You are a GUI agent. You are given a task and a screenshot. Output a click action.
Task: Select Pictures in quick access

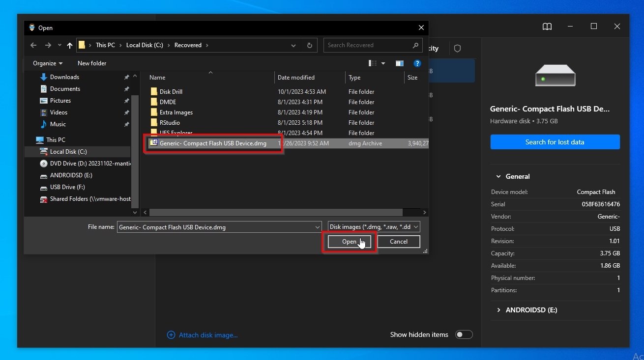(x=60, y=101)
